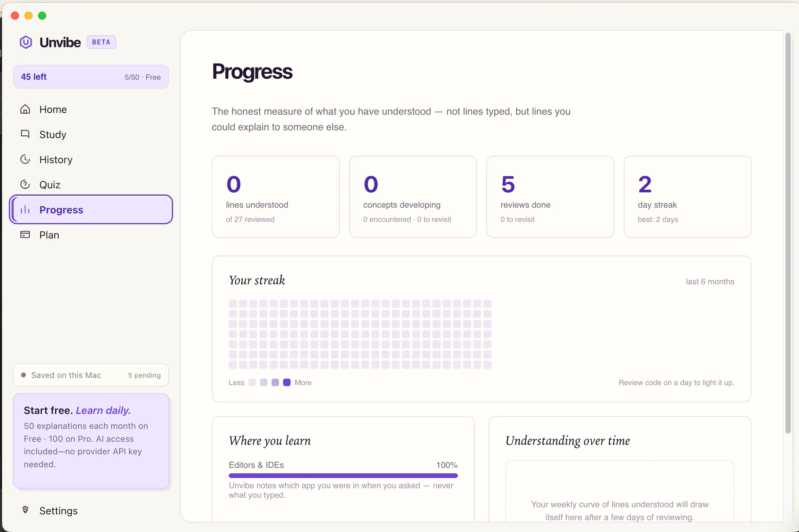This screenshot has width=799, height=532.
Task: Switch to the Quiz section
Action: pyautogui.click(x=91, y=185)
